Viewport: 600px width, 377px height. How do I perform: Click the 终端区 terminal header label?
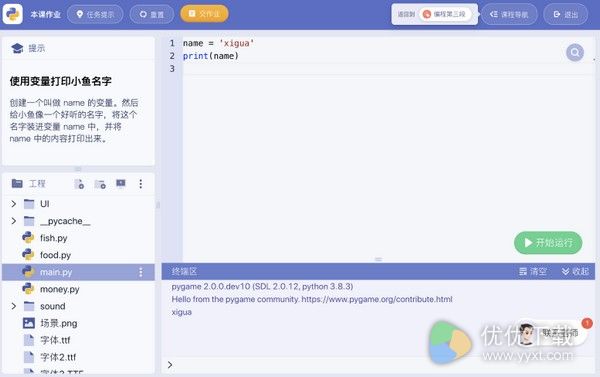pos(184,271)
